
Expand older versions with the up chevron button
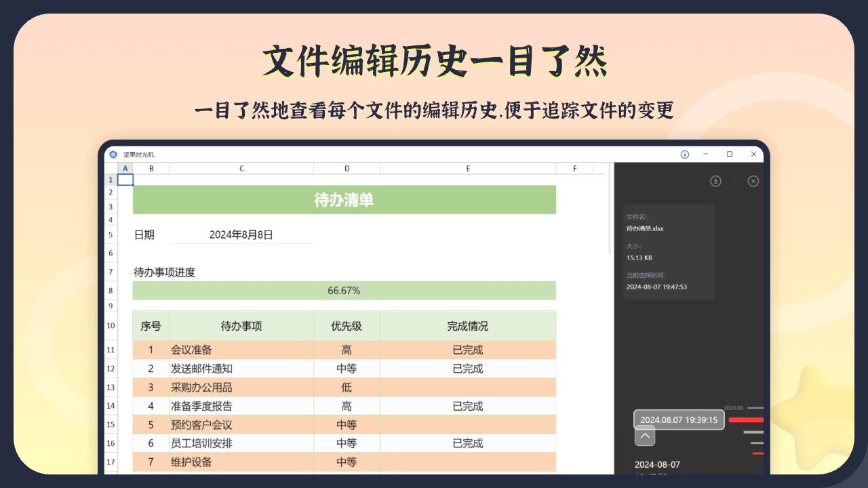click(644, 436)
